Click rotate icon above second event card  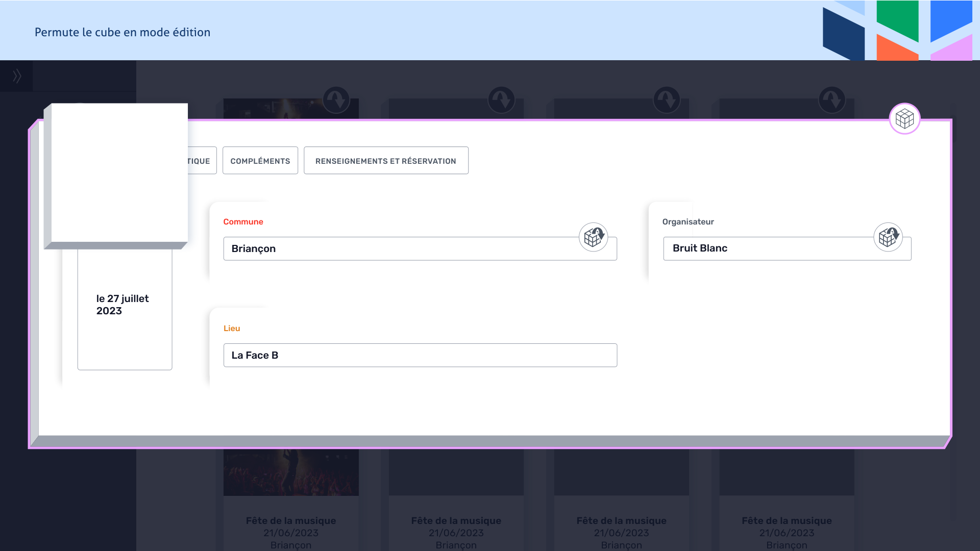coord(501,99)
